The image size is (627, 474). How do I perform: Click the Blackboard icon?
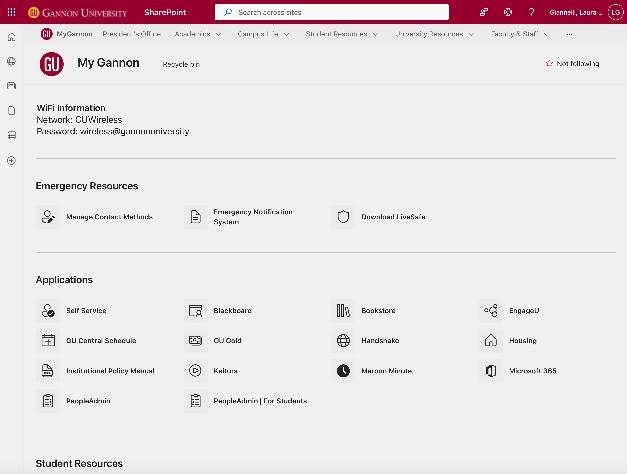(196, 310)
